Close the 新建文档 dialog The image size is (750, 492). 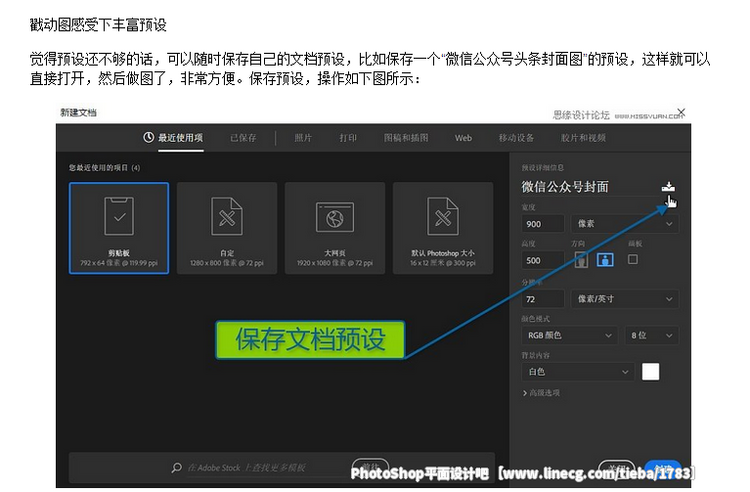(681, 112)
